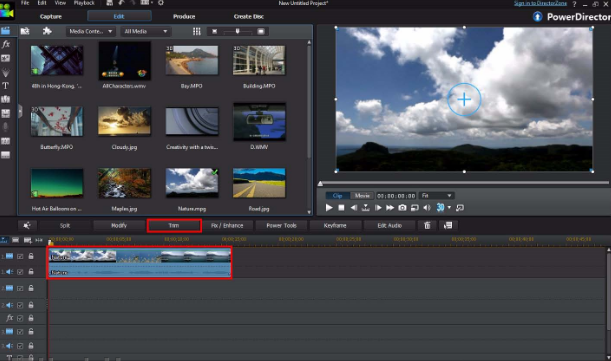Click the preview seek bar
The height and width of the screenshot is (361, 611).
coord(464,182)
